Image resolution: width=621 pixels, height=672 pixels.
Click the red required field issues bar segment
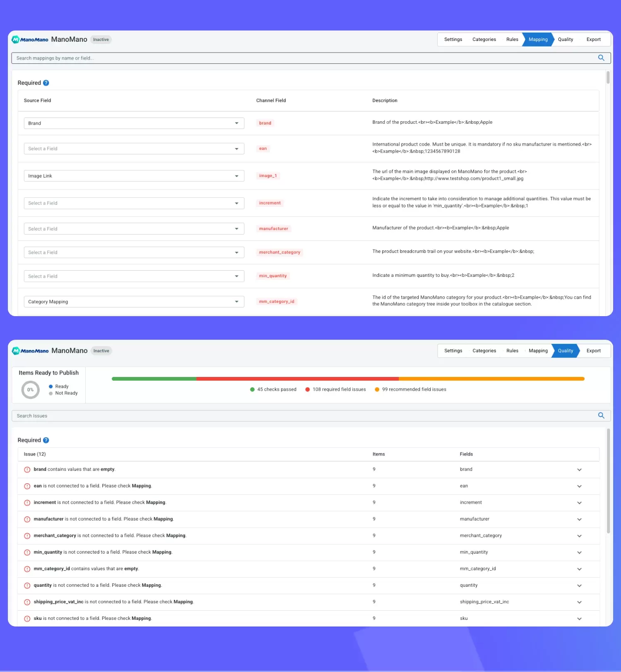coord(297,379)
